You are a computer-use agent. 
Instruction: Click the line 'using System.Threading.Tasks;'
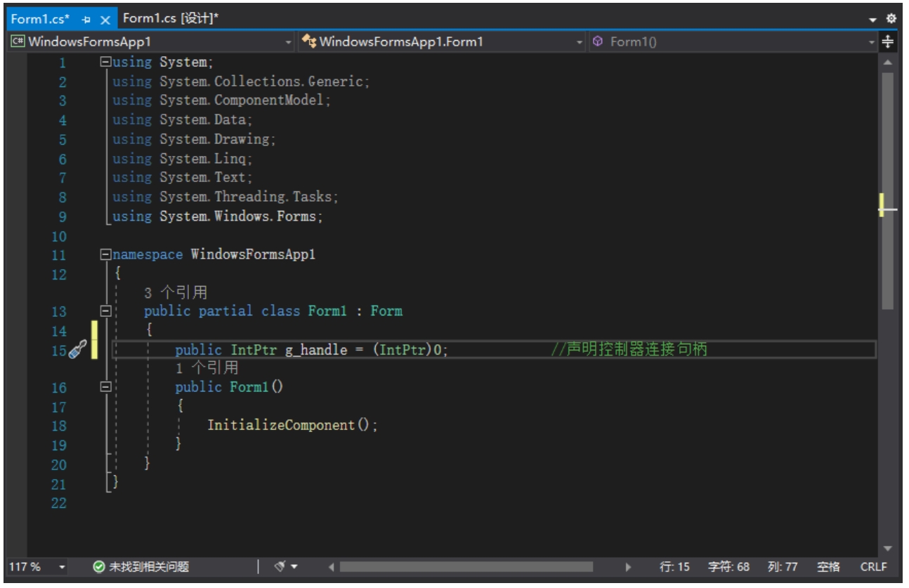225,197
